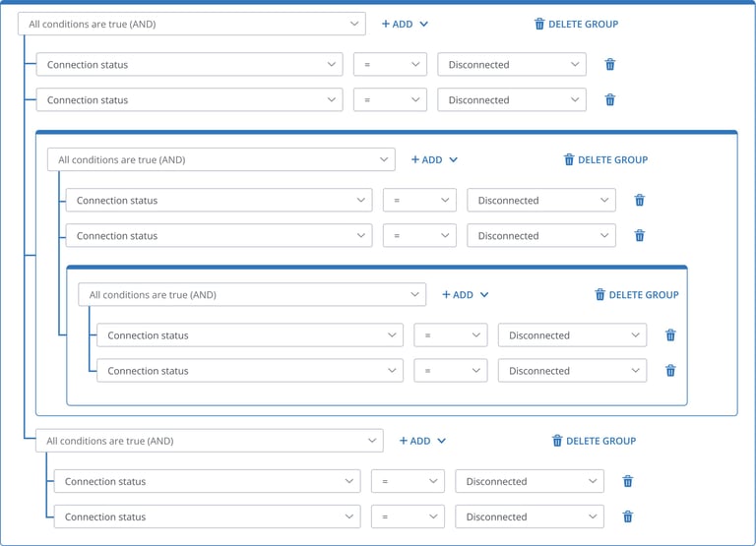Click the topmost ADD button

(x=405, y=24)
